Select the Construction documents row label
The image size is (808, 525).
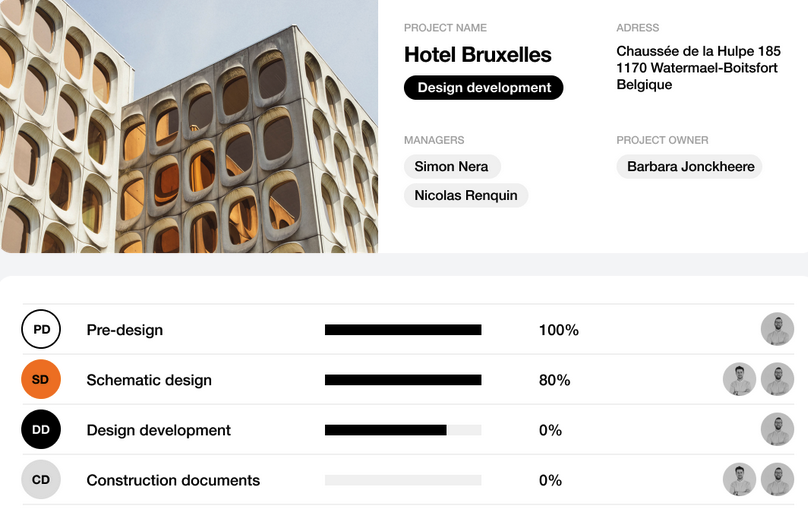[x=173, y=480]
